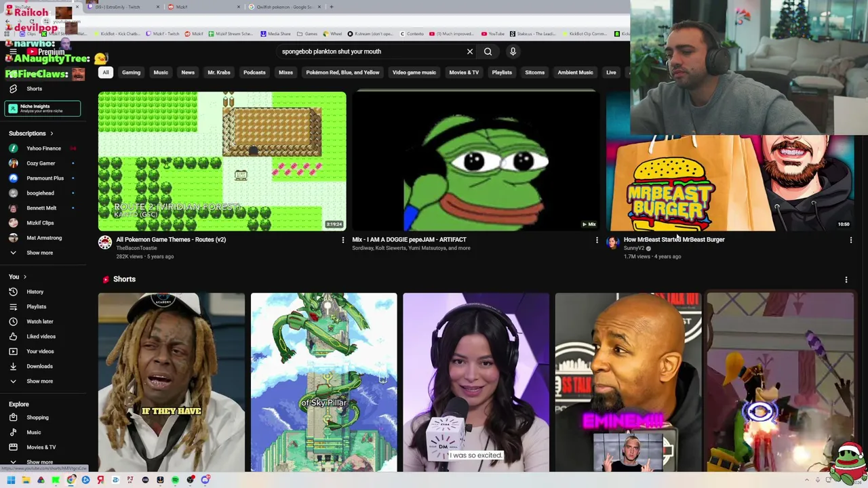Open the EMINEM short thumbnail
The height and width of the screenshot is (488, 868).
pos(629,382)
